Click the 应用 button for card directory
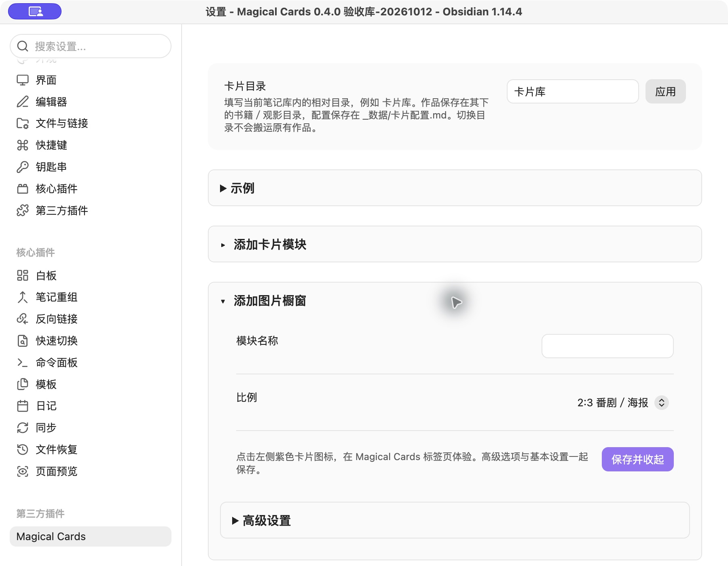 coord(665,91)
